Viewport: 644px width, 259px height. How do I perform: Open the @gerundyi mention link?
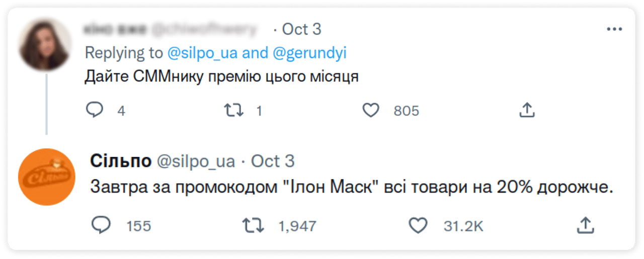tap(309, 53)
